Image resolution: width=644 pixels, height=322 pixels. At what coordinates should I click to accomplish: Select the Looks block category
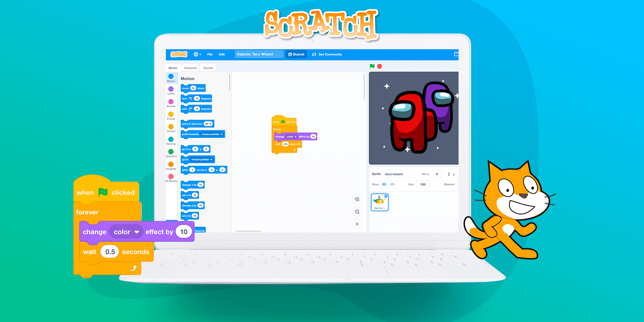171,90
